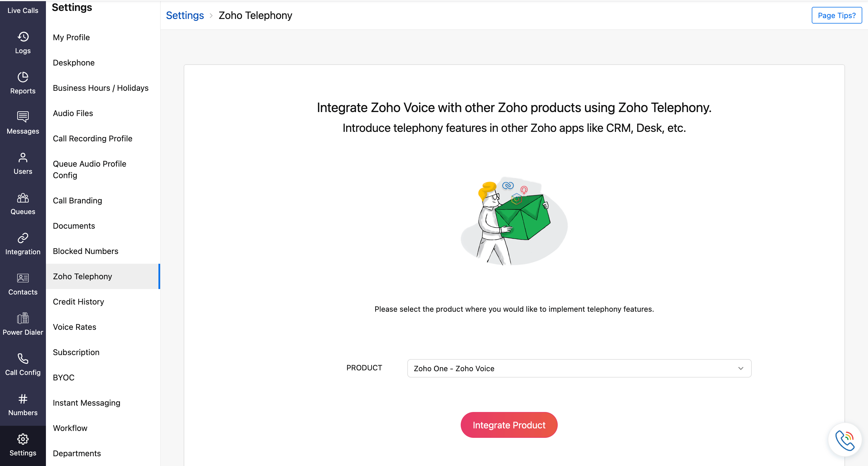Open the Reports pie chart icon
This screenshot has width=868, height=466.
click(23, 77)
